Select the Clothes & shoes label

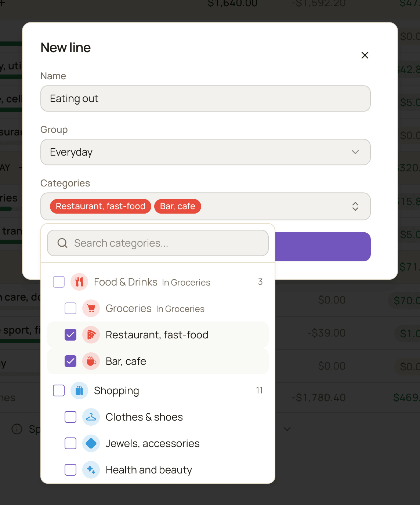pyautogui.click(x=144, y=417)
